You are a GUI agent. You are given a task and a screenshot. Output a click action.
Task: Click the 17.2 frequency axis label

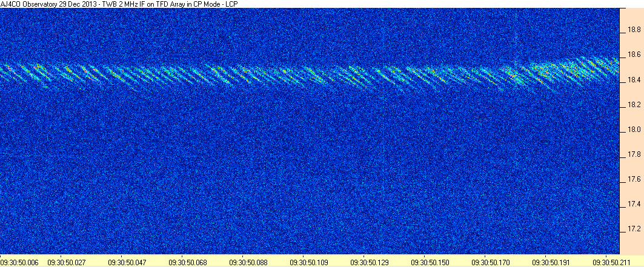coord(633,228)
